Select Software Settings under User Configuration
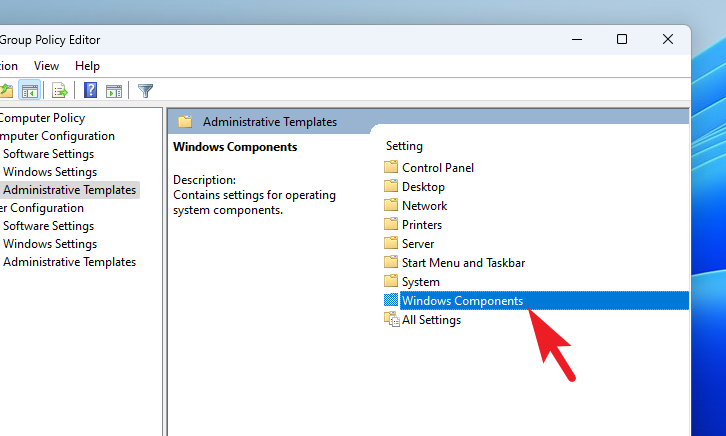The width and height of the screenshot is (726, 436). point(48,226)
